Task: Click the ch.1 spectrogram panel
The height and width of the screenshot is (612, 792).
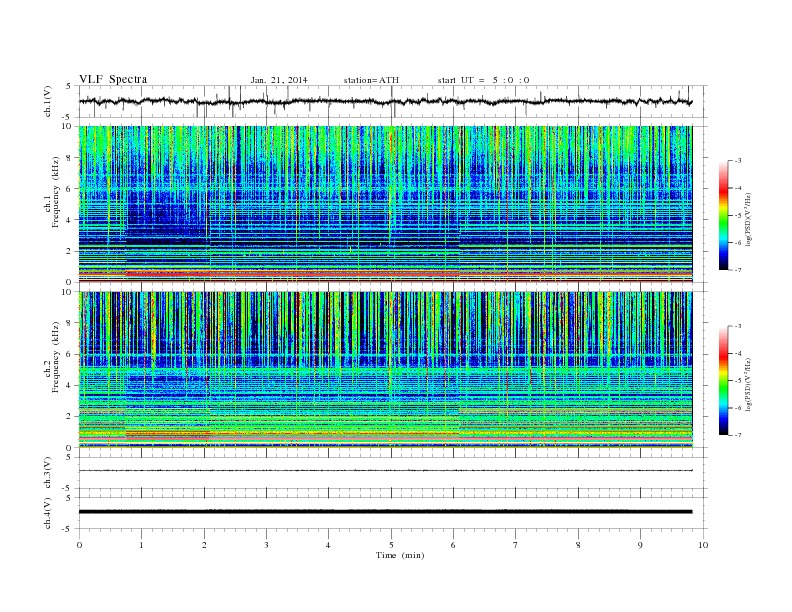Action: click(x=385, y=204)
